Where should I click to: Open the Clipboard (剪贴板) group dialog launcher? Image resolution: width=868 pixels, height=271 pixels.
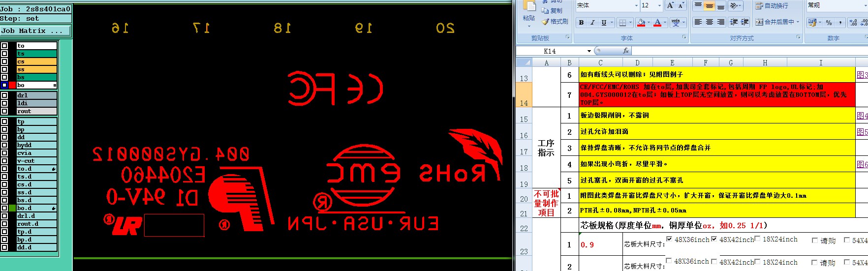click(x=568, y=37)
